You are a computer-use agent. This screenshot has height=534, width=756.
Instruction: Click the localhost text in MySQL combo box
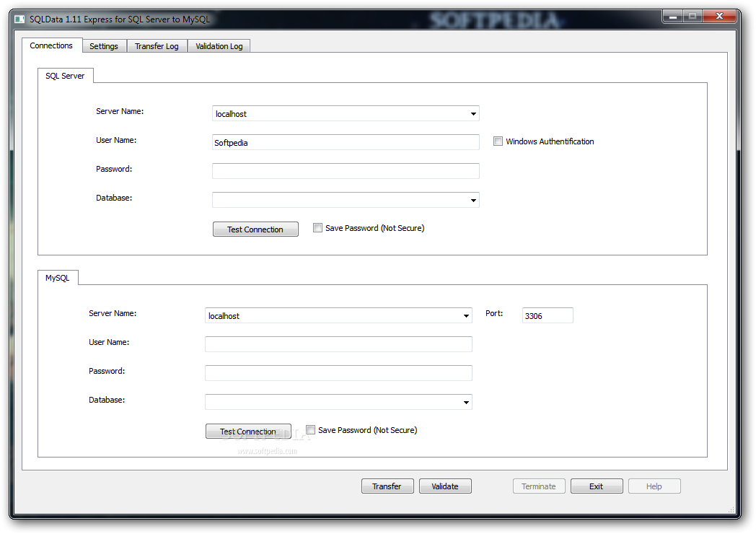point(224,316)
